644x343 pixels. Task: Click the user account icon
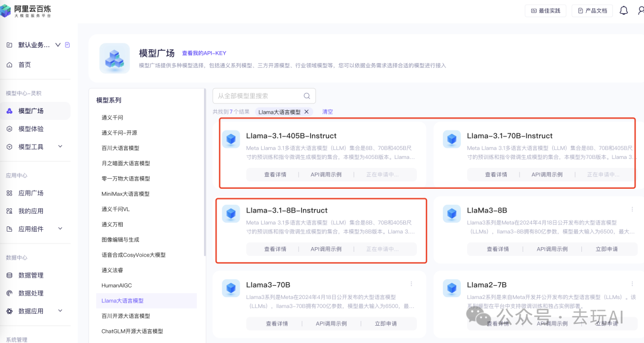pos(640,11)
